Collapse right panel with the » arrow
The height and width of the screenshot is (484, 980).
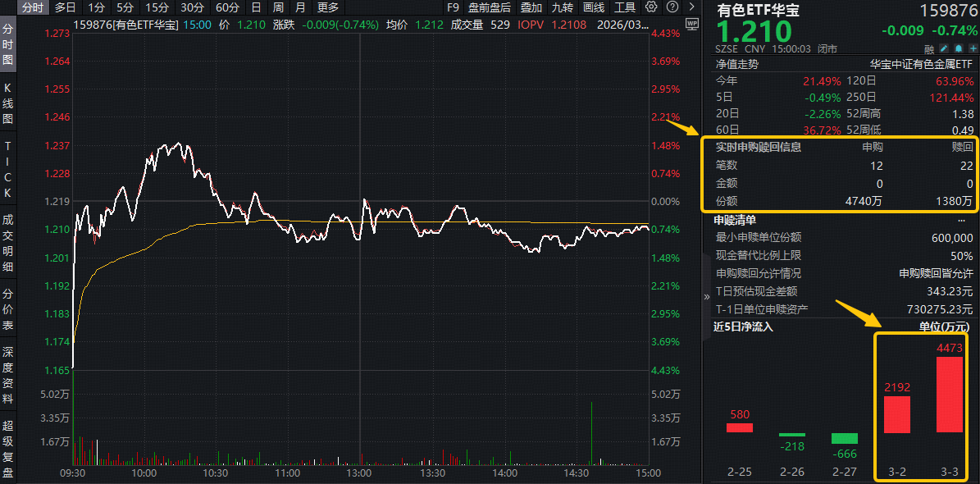(707, 297)
